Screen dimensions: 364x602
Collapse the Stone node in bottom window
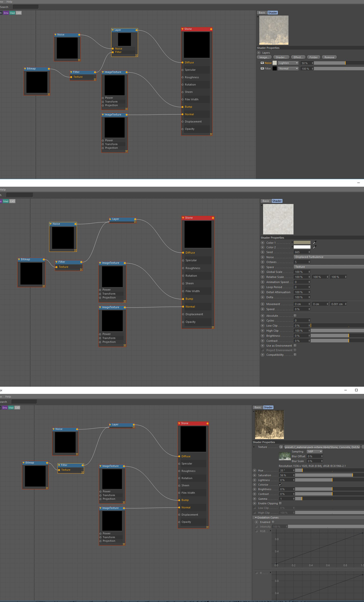[179, 423]
